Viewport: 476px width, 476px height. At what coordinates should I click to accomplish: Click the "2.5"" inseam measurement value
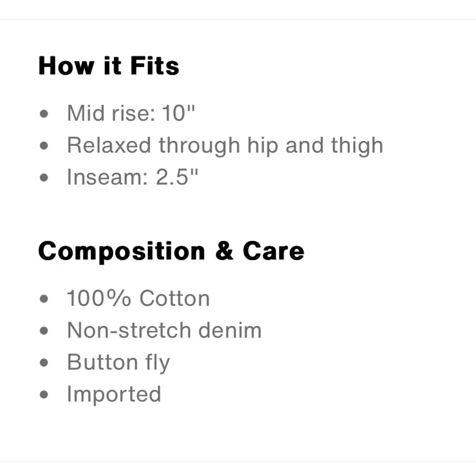(x=177, y=177)
